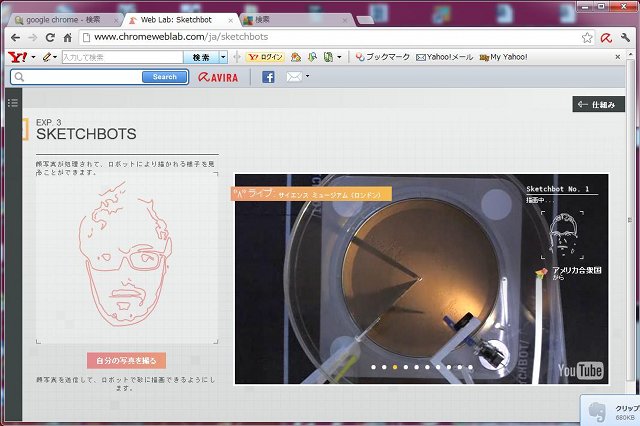The width and height of the screenshot is (640, 426).
Task: Open the sidebar list menu icon
Action: point(13,102)
